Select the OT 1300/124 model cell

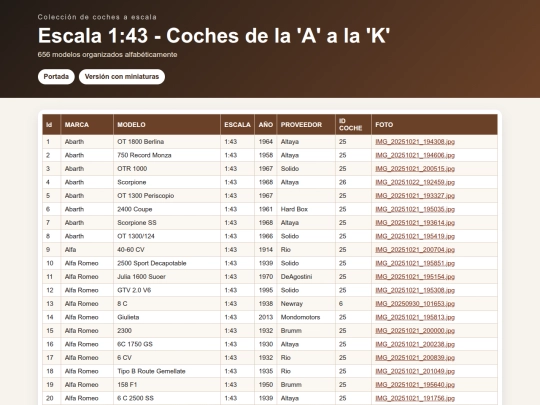[167, 236]
